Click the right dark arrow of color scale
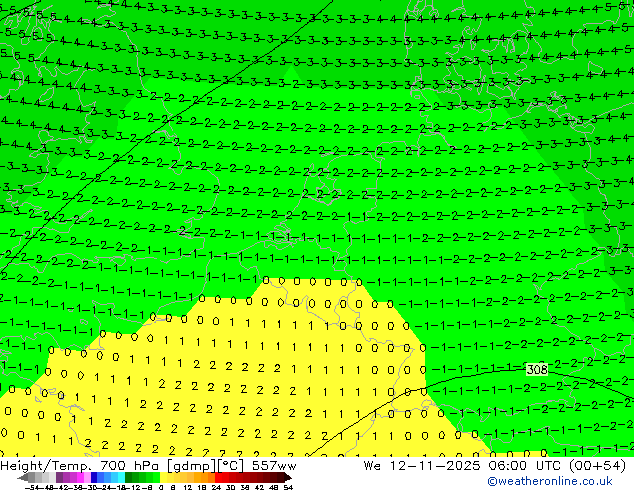The image size is (634, 490). click(x=288, y=477)
